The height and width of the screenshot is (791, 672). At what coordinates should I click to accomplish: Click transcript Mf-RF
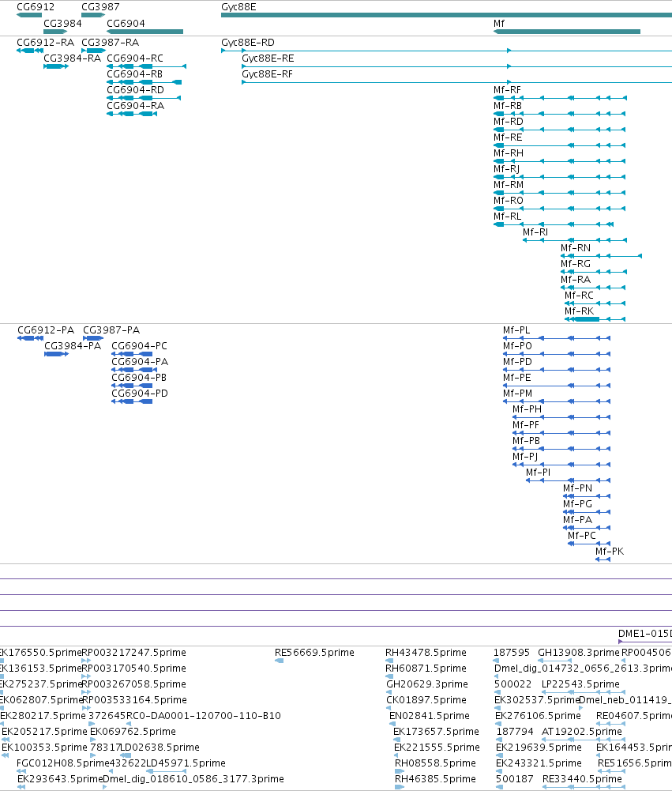click(507, 90)
